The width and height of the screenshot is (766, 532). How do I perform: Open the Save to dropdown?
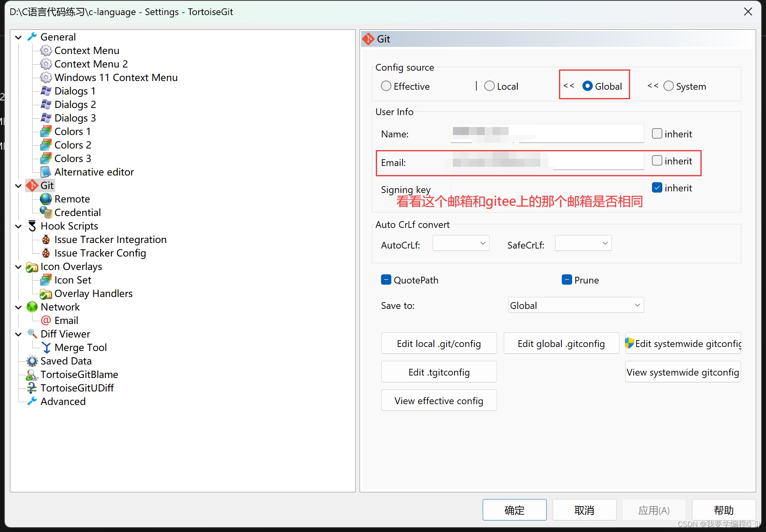576,305
